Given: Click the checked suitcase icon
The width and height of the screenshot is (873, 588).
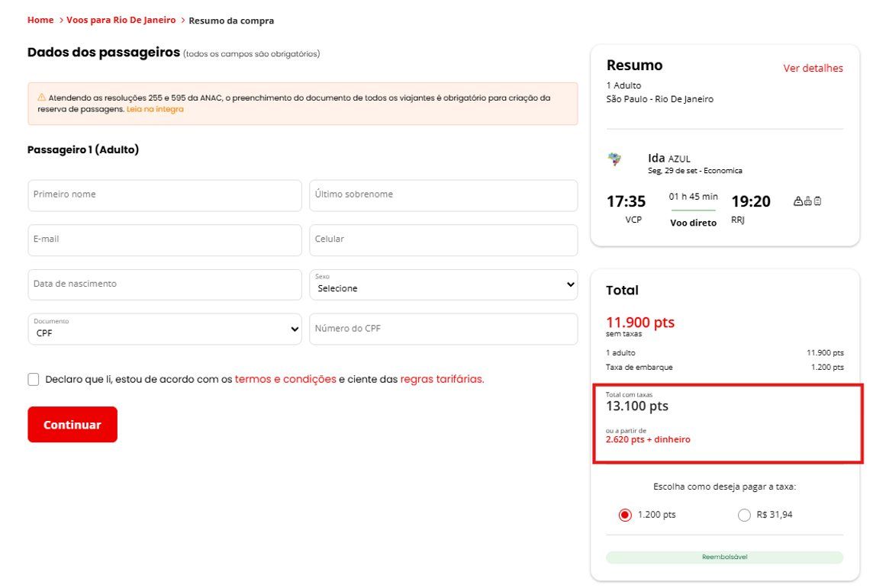Looking at the screenshot, I should click(817, 201).
